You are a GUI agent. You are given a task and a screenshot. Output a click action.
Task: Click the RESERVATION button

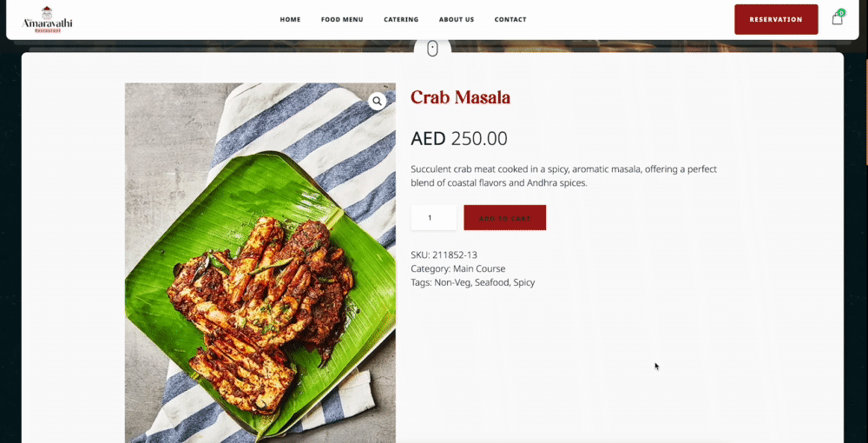776,19
